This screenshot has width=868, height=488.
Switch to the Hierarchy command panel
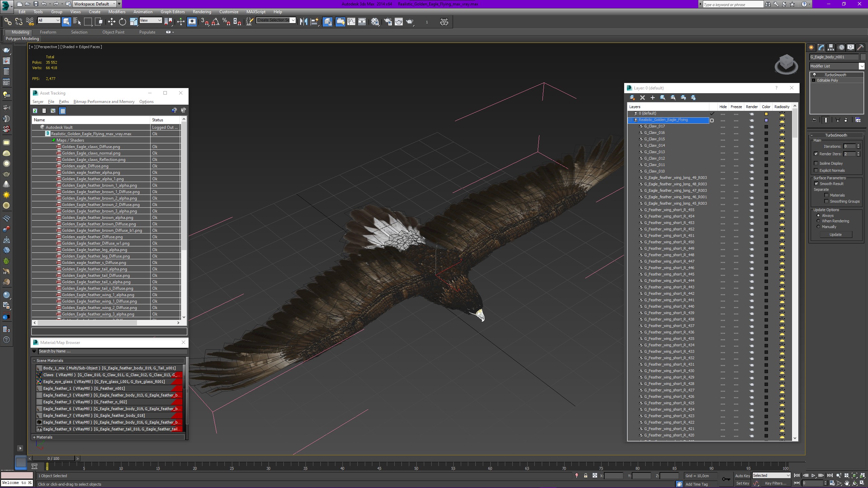[x=831, y=47]
